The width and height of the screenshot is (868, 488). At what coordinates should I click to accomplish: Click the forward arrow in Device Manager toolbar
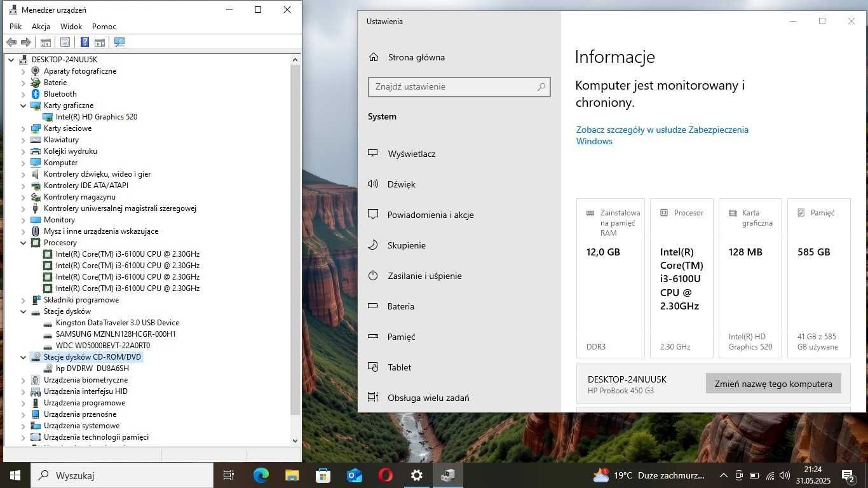tap(26, 43)
